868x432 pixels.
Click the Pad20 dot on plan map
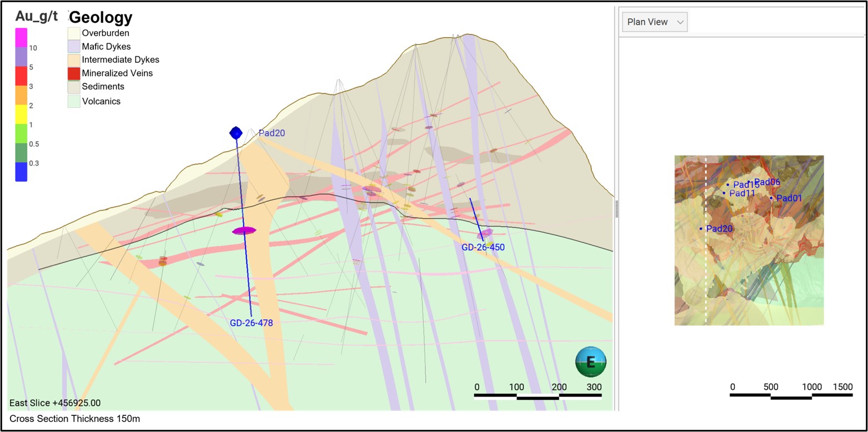pos(701,229)
